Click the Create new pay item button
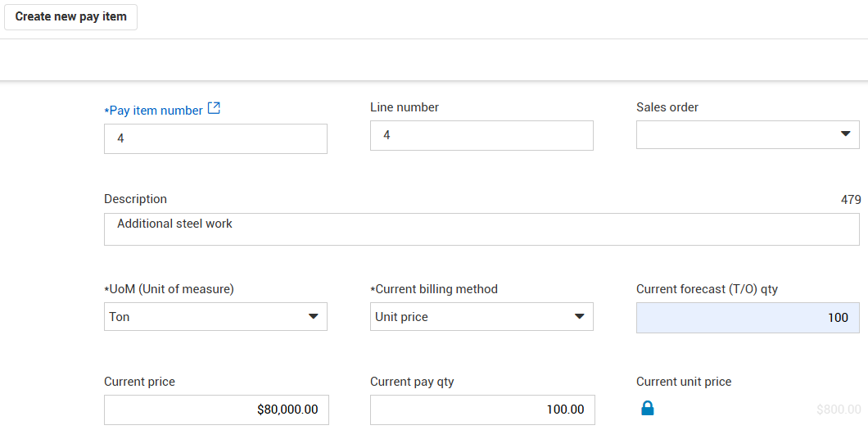Screen dimensions: 868x430 [70, 16]
